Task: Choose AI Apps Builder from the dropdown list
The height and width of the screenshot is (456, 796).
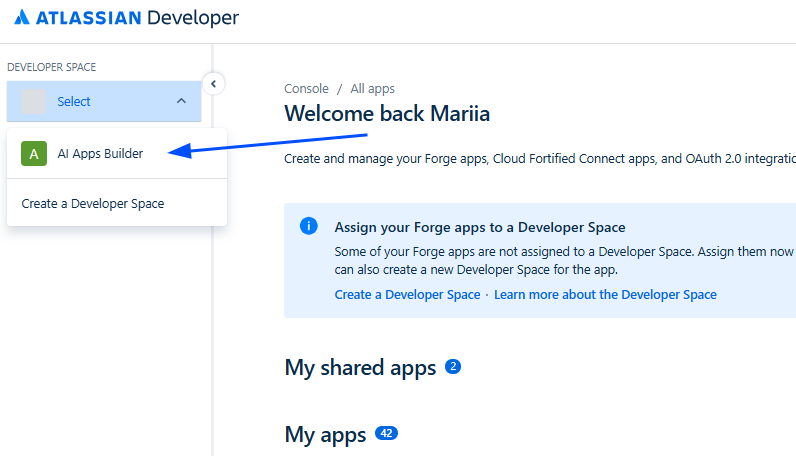Action: coord(100,153)
